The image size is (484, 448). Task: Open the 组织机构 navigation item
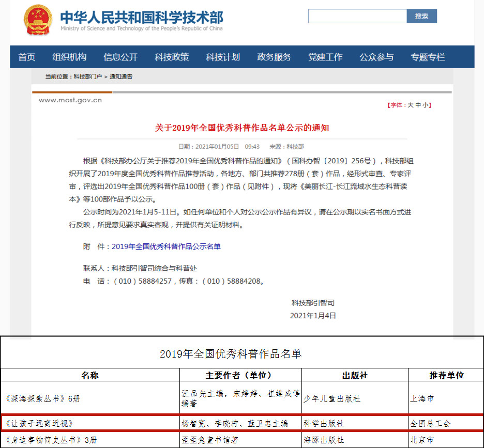pyautogui.click(x=69, y=57)
